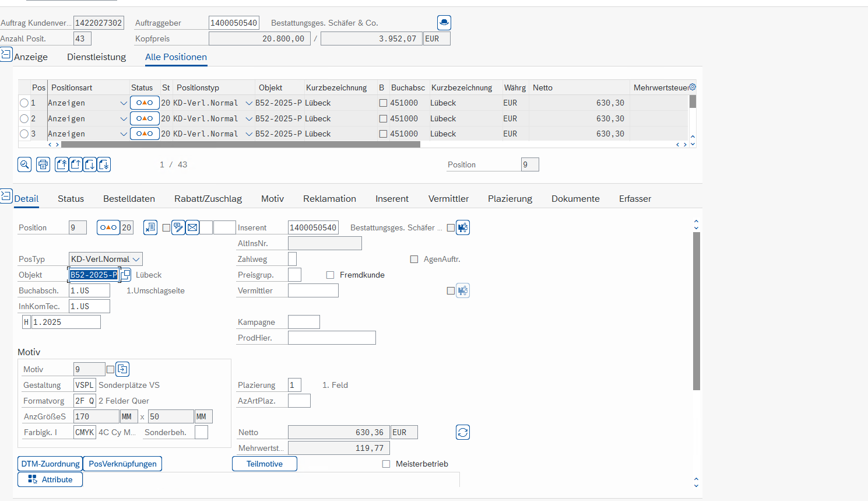This screenshot has height=501, width=868.
Task: Open Positionstyp dropdown in row 2
Action: point(249,118)
